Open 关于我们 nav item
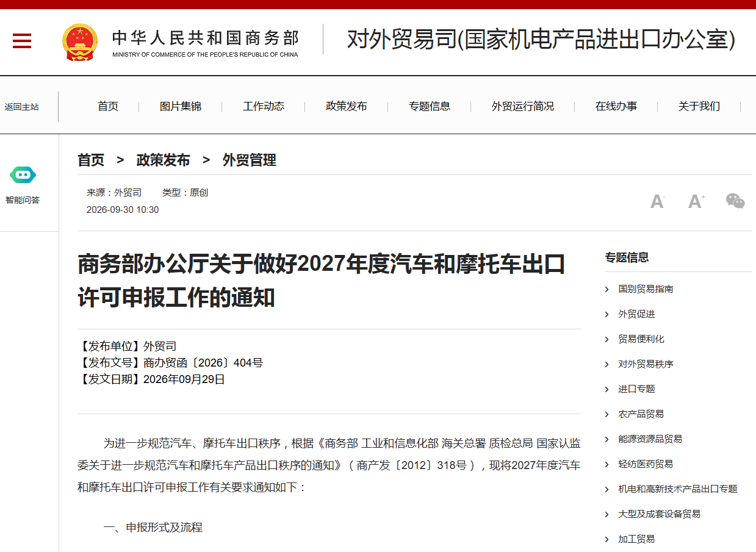The height and width of the screenshot is (552, 756). (699, 106)
